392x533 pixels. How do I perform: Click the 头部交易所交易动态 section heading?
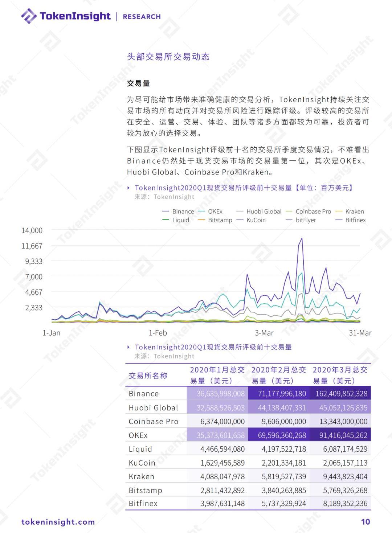tap(168, 57)
